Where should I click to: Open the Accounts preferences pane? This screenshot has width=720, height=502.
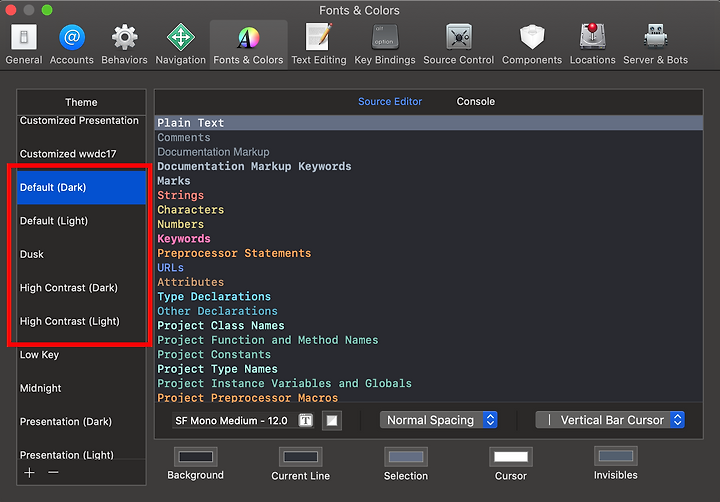[72, 45]
